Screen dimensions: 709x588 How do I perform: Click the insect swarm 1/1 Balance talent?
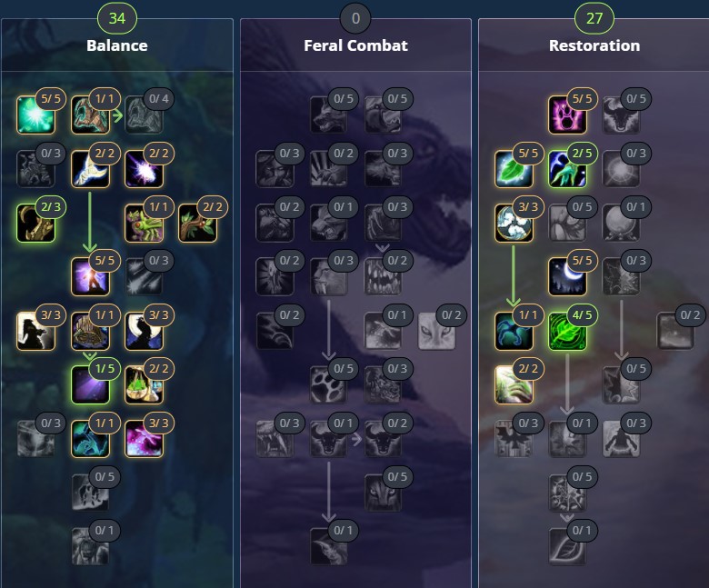point(144,223)
